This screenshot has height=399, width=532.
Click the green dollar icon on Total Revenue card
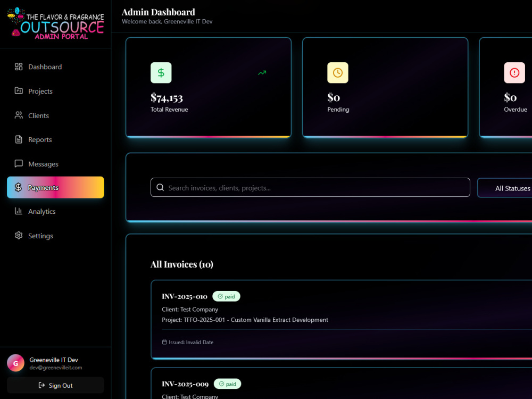(161, 72)
